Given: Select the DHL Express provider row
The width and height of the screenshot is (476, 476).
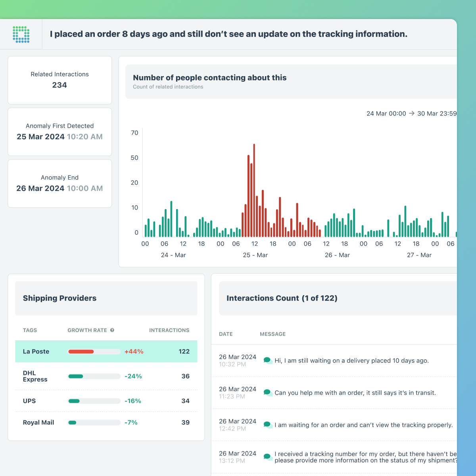Looking at the screenshot, I should (x=106, y=376).
